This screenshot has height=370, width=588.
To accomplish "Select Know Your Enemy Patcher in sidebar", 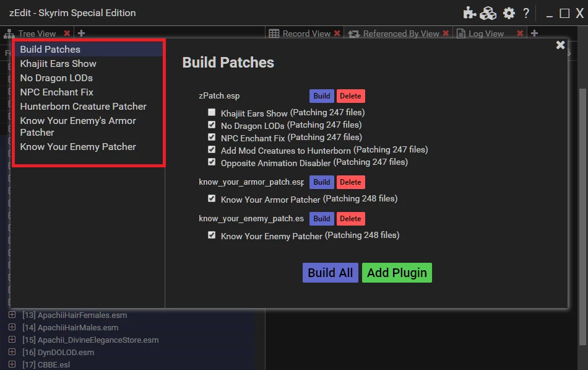I will click(x=89, y=146).
